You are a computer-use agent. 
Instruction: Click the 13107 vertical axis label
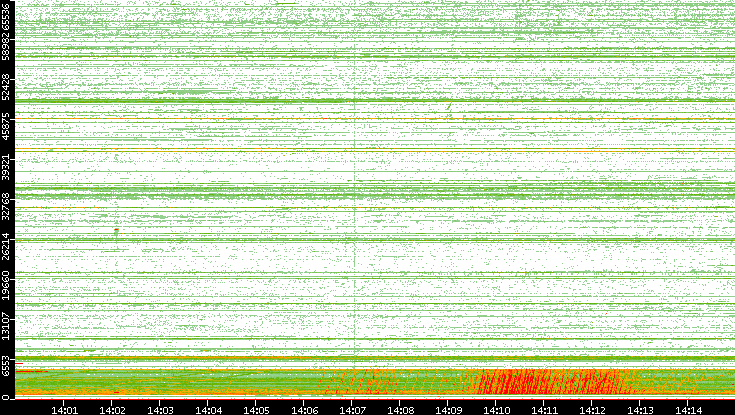(x=7, y=323)
